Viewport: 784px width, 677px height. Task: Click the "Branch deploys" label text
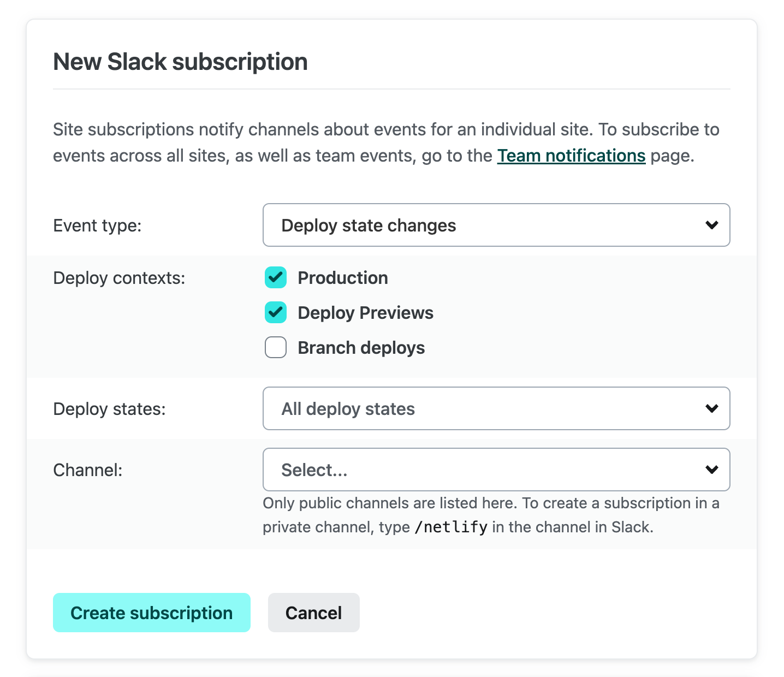point(361,348)
